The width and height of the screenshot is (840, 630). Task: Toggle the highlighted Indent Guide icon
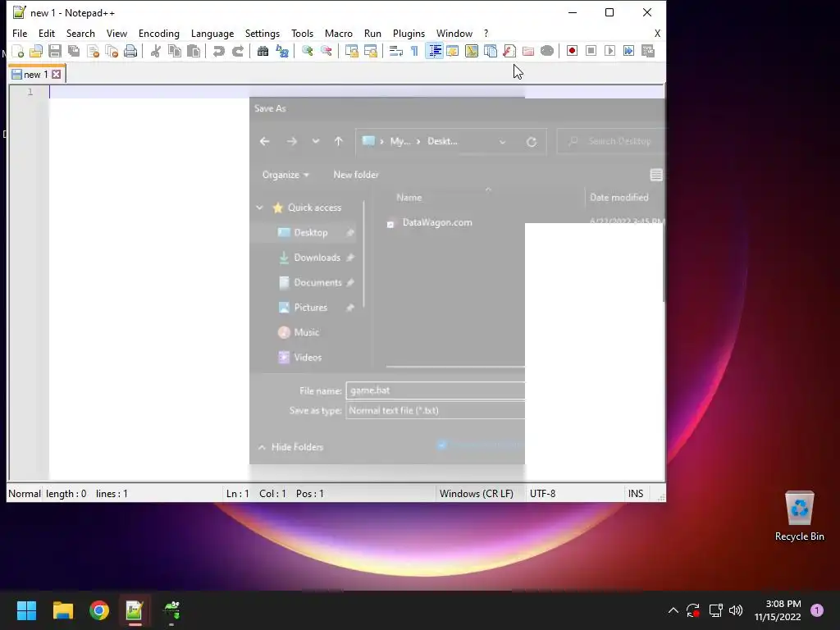[x=434, y=51]
